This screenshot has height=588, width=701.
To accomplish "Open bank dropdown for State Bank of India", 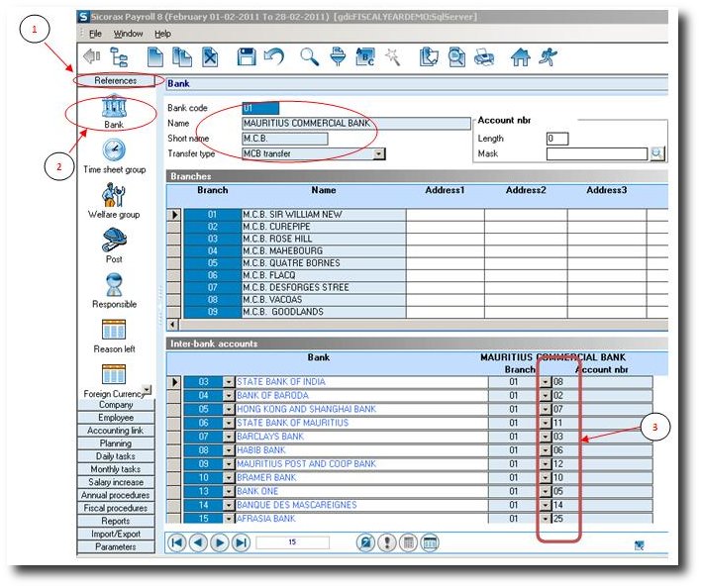I will coord(229,382).
